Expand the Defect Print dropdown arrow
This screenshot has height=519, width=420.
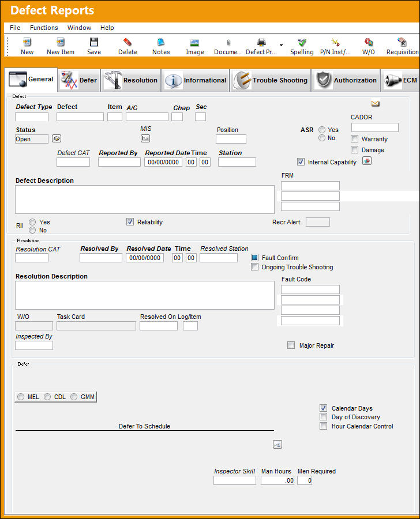pos(281,45)
